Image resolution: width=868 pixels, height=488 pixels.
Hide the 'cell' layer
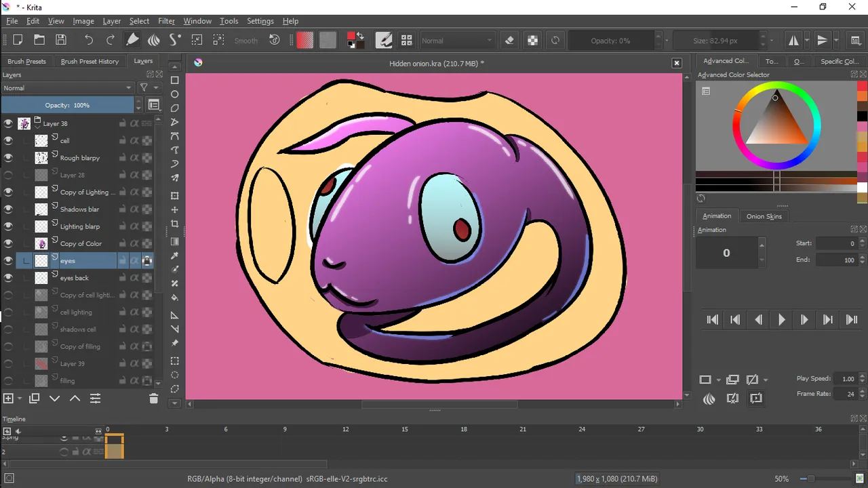[x=8, y=140]
